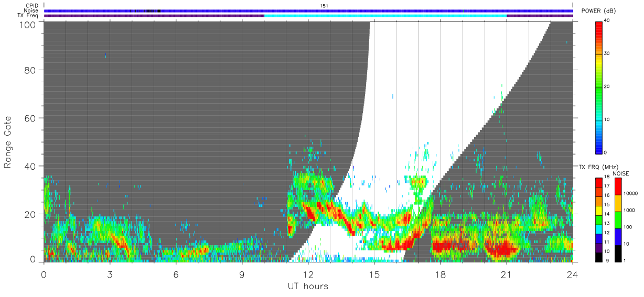Click the 11 value in TX FRQ legend
644x297 pixels.
pos(607,242)
